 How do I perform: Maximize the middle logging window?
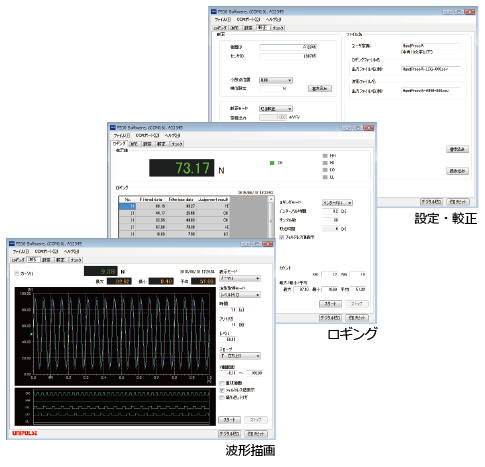[x=358, y=128]
